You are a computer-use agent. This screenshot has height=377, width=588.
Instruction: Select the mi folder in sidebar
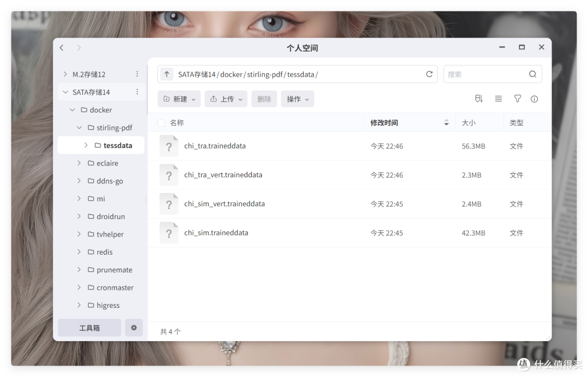coord(101,199)
